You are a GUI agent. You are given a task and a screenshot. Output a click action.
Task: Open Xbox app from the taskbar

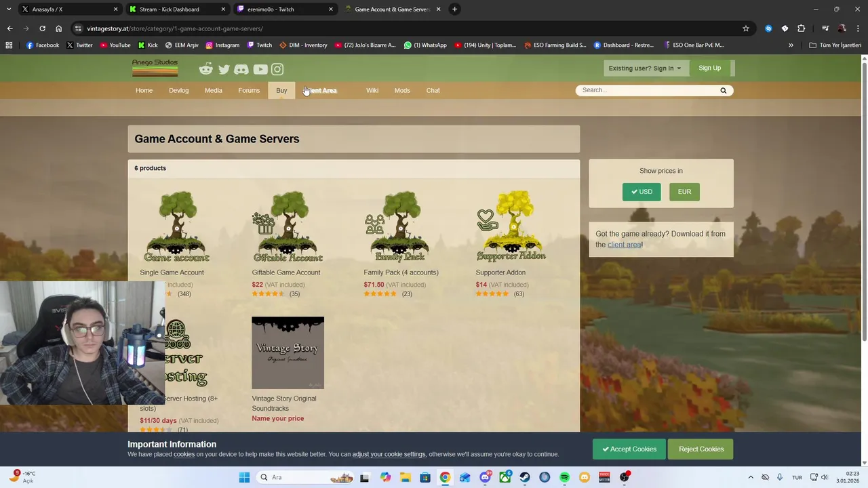point(505,477)
